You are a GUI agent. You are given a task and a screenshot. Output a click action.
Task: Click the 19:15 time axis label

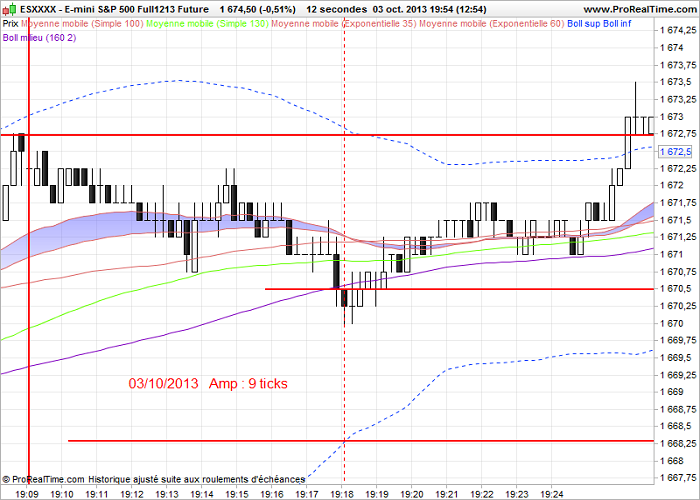(237, 494)
